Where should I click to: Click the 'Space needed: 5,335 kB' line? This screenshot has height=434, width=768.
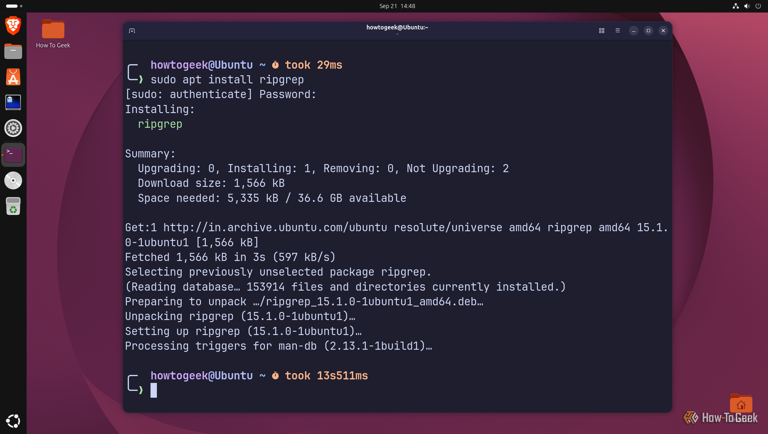272,198
